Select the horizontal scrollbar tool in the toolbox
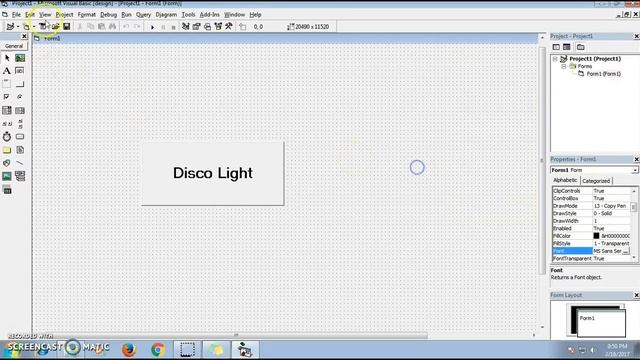This screenshot has height=360, width=640. click(7, 123)
